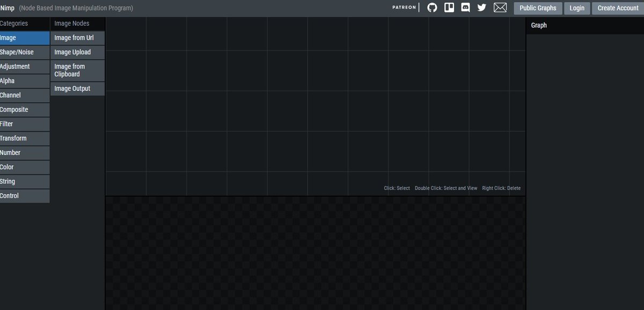This screenshot has width=644, height=310.
Task: Click the Create Account button
Action: point(618,8)
